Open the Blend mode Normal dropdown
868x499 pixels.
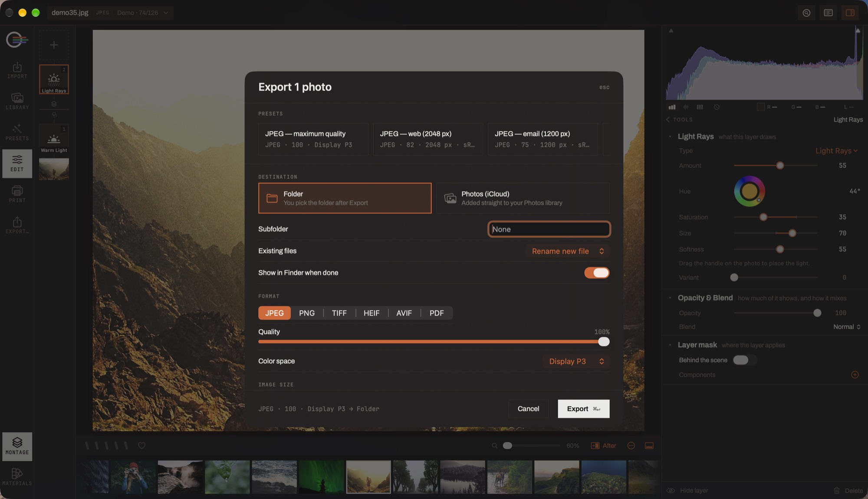coord(847,327)
